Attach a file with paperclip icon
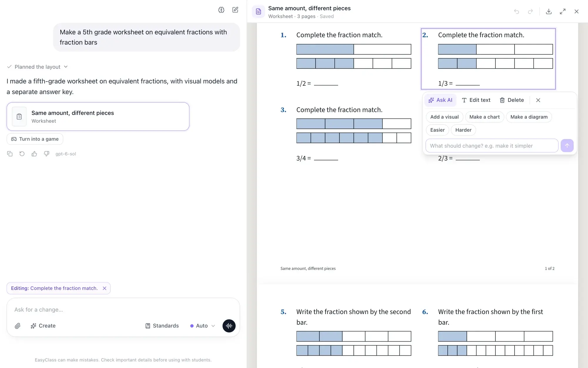Viewport: 588px width, 368px height. (18, 326)
